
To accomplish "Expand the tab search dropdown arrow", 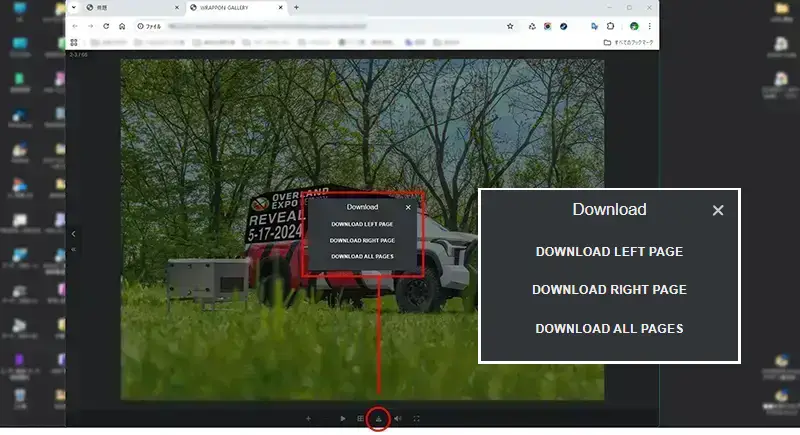I will (74, 8).
